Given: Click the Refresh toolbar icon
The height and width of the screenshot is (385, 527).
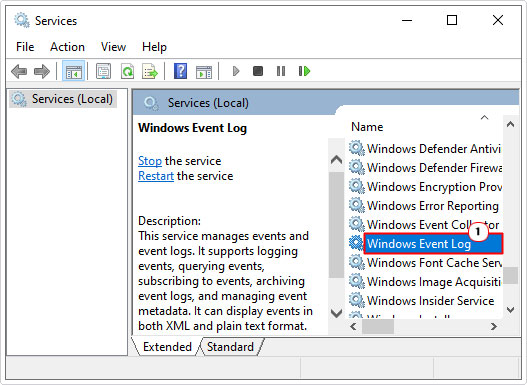Looking at the screenshot, I should [x=127, y=71].
